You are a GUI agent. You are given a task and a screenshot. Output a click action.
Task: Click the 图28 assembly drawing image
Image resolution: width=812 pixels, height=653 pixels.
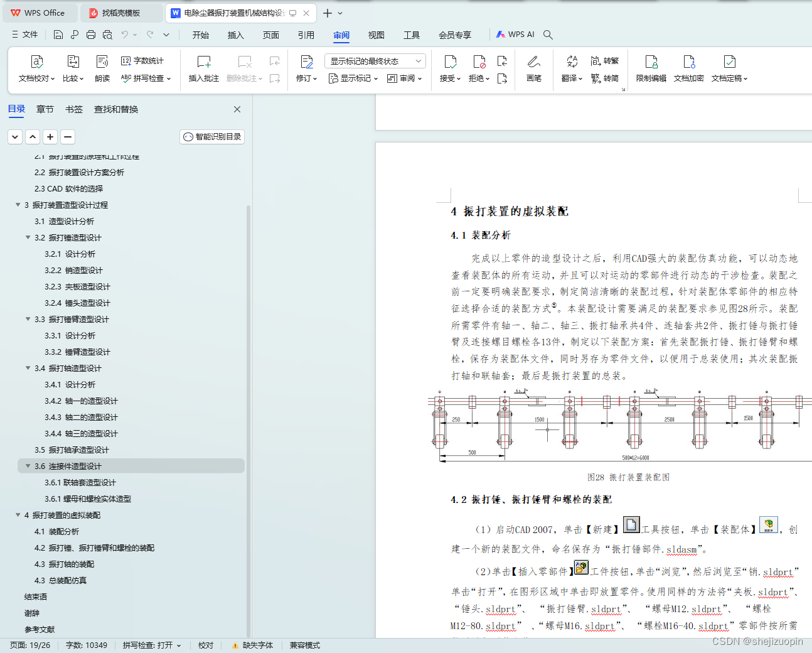(620, 426)
